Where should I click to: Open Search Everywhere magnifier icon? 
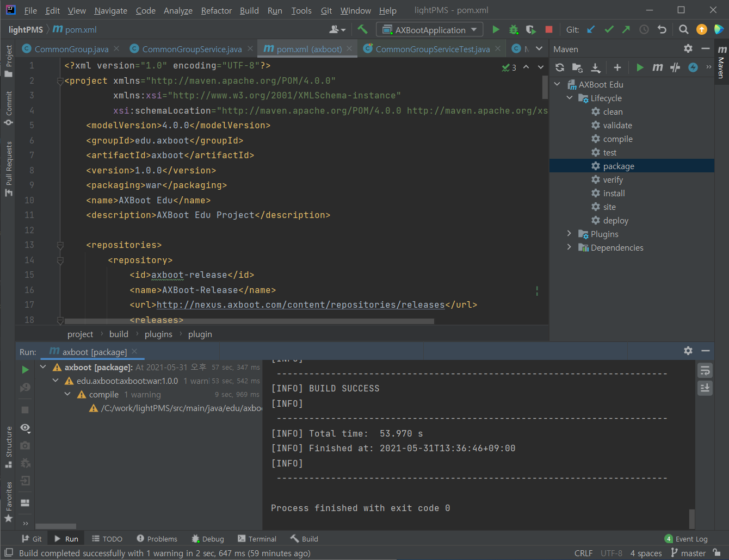(x=684, y=29)
